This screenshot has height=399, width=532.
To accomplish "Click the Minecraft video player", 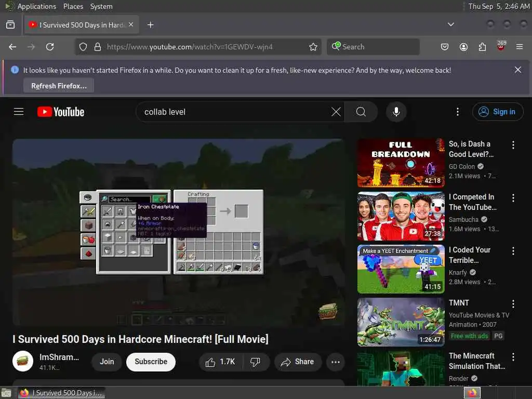I will pos(179,232).
